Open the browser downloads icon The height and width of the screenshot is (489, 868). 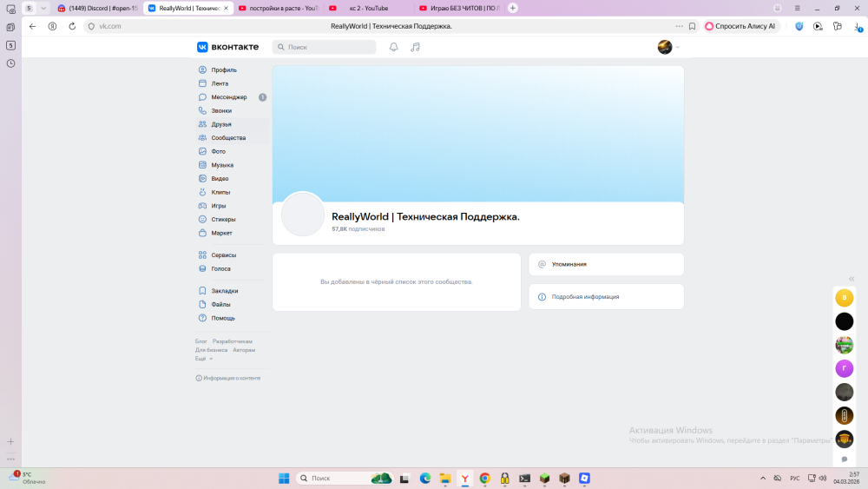858,26
